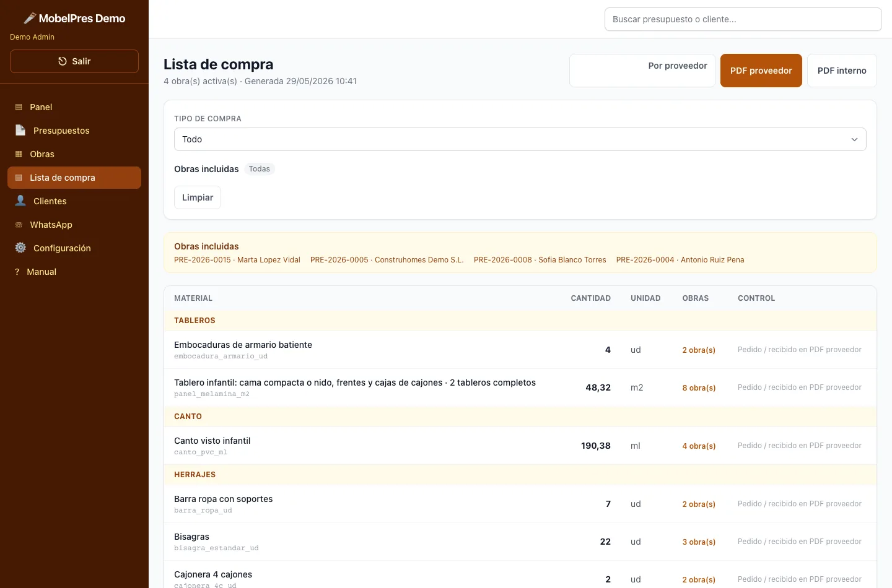Click Barra ropa con soportes name

[224, 499]
